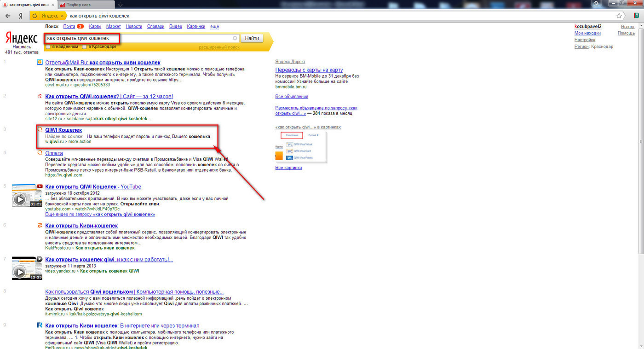Open the browser settings gear icon
Image resolution: width=644 pixels, height=349 pixels.
click(x=597, y=3)
